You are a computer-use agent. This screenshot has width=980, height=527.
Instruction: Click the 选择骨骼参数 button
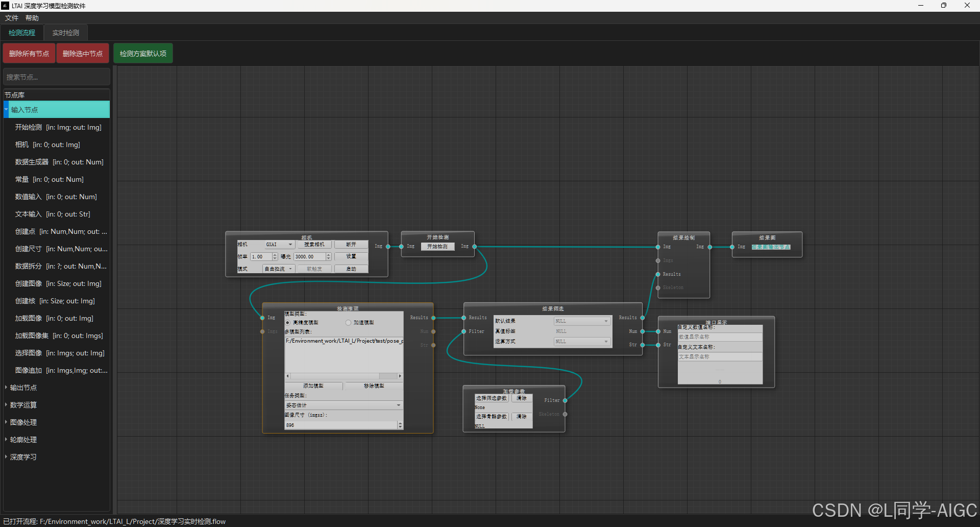[492, 417]
